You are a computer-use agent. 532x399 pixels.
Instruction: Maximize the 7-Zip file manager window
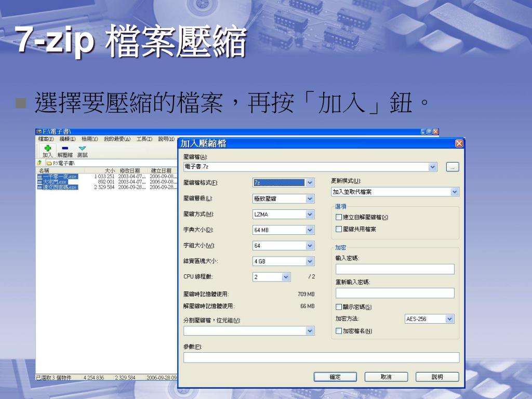pyautogui.click(x=430, y=131)
